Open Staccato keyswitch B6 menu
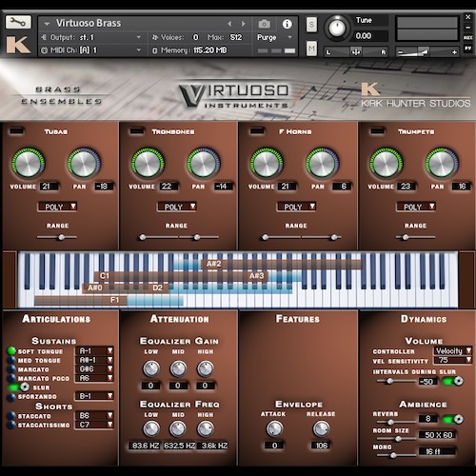Image resolution: width=476 pixels, height=476 pixels. point(94,415)
